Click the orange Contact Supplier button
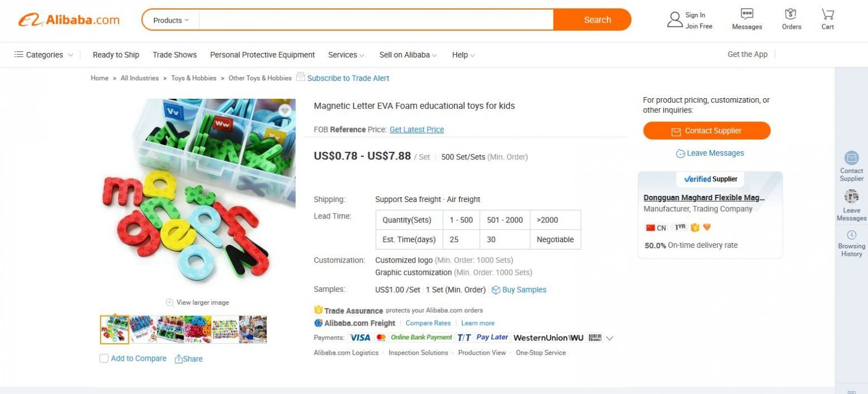Image resolution: width=868 pixels, height=394 pixels. tap(706, 130)
